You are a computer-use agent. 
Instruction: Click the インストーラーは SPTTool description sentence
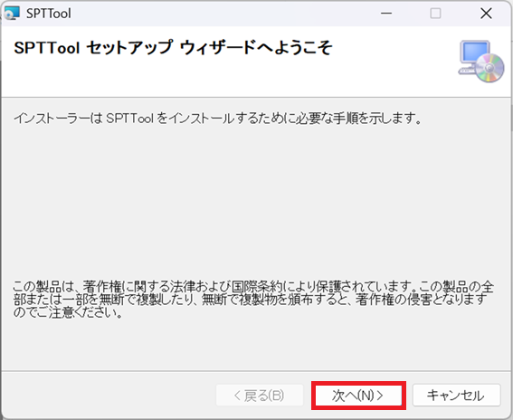point(217,119)
